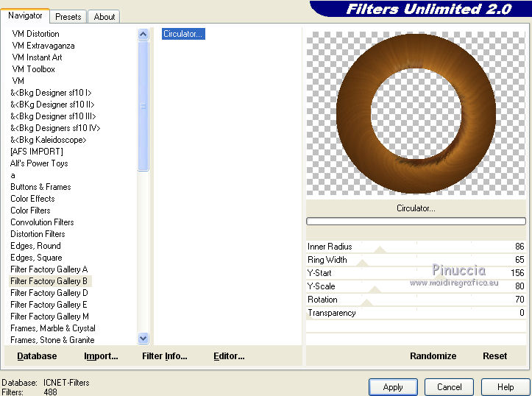Select Buttons & Frames category
Screen dimensions: 532x396
40,187
